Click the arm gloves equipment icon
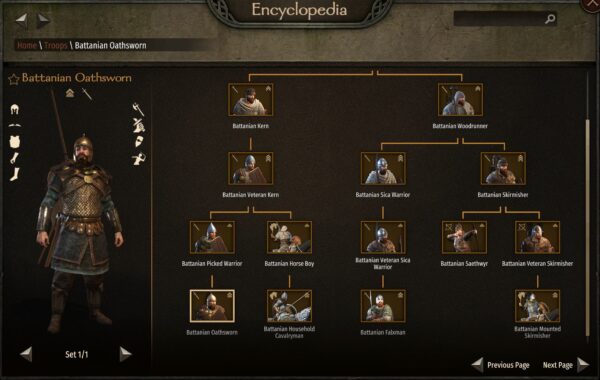The width and height of the screenshot is (600, 380). click(x=15, y=158)
